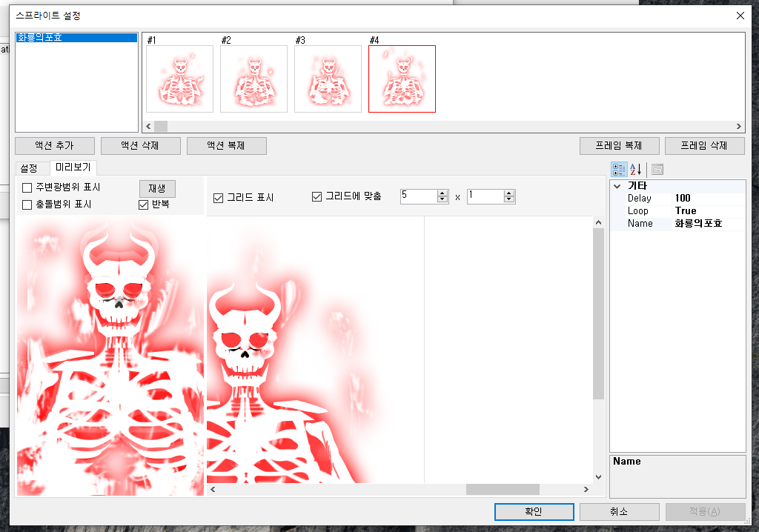Switch to the 설정 tab
Image resolution: width=759 pixels, height=532 pixels.
[x=29, y=168]
